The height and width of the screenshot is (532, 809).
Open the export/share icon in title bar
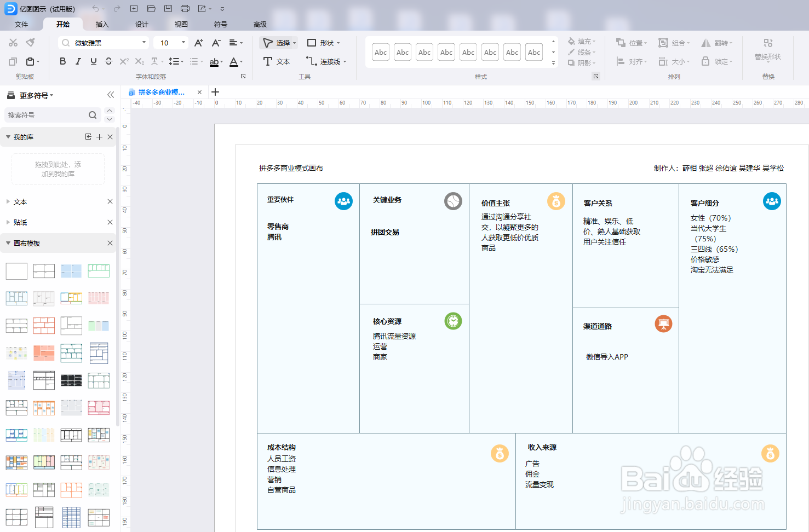coord(202,9)
